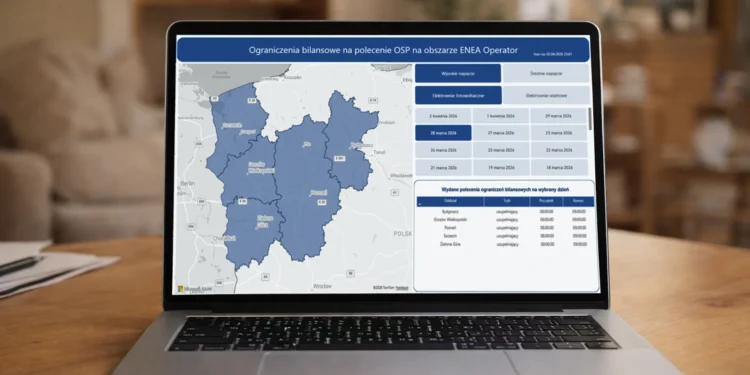Click the Koniec time in Szczecin row
The image size is (750, 375).
[579, 236]
